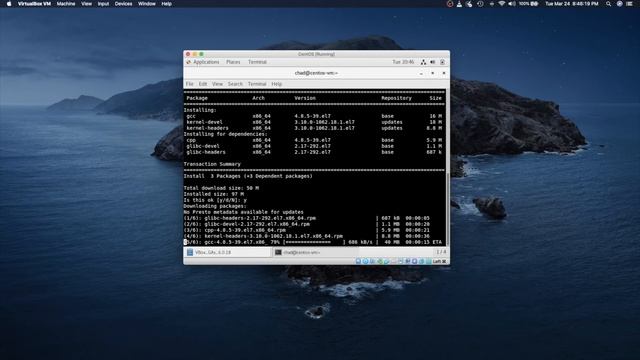Click the CentOS sound volume icon
The image size is (640, 360).
(x=433, y=62)
